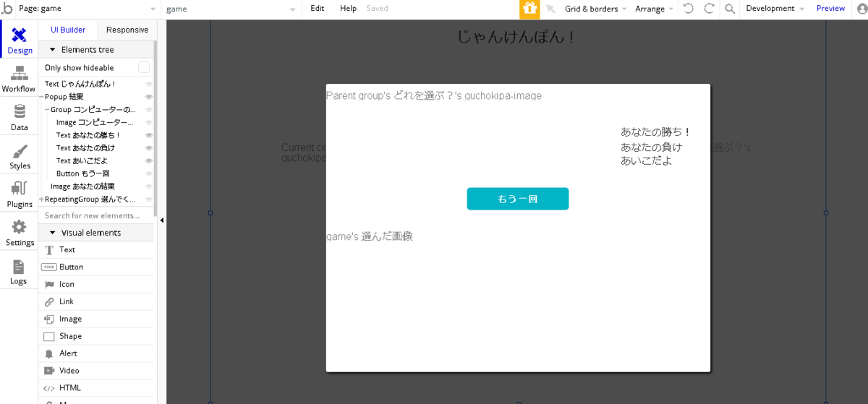Open the Settings section
Viewport: 868px width, 404px height.
20,233
